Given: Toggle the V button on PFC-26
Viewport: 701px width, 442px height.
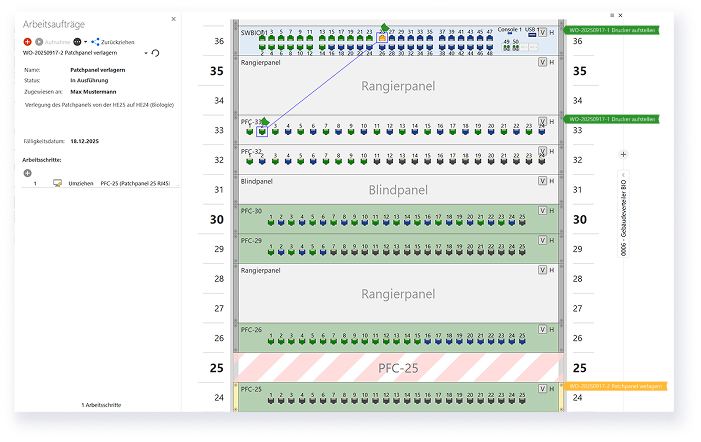Looking at the screenshot, I should pos(542,330).
